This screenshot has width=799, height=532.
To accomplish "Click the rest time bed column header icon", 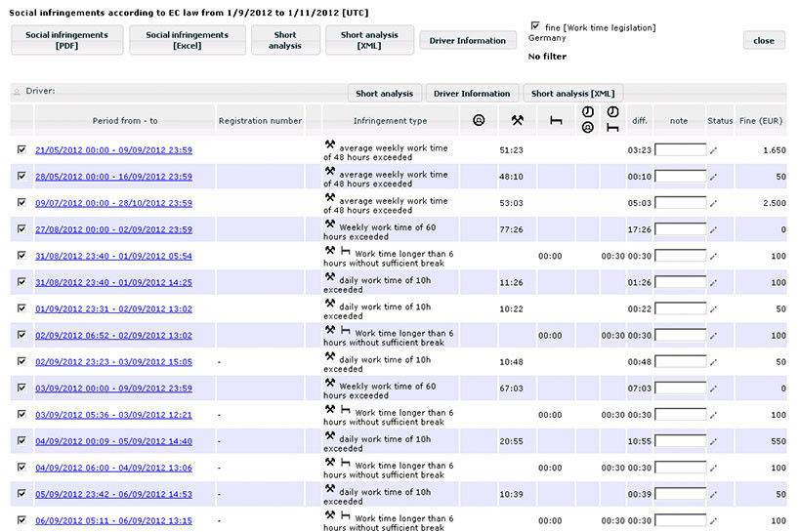I will click(x=556, y=121).
